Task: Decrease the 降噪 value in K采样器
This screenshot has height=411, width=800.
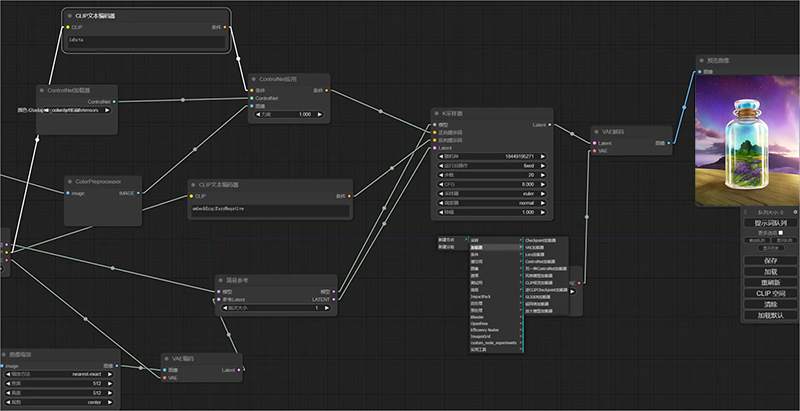Action: tap(441, 212)
